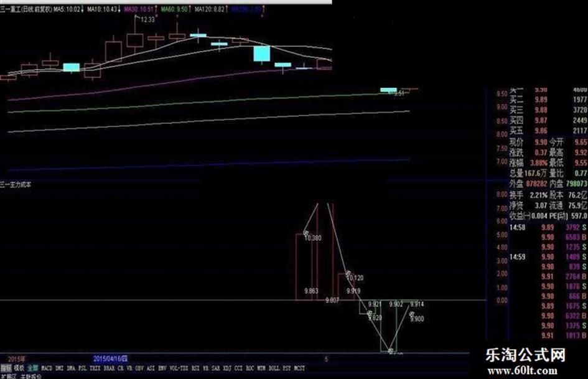Select the CR indicator tab

(120, 368)
